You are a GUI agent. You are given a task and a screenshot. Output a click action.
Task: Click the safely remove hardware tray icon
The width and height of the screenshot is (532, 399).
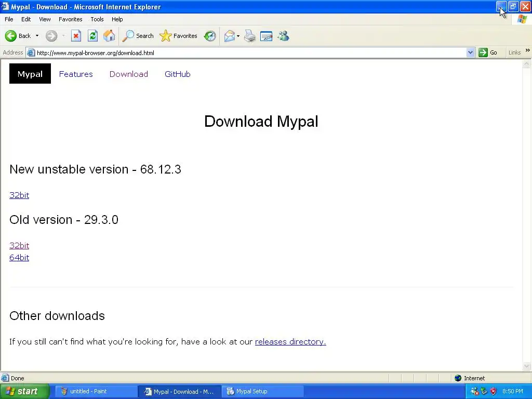484,391
